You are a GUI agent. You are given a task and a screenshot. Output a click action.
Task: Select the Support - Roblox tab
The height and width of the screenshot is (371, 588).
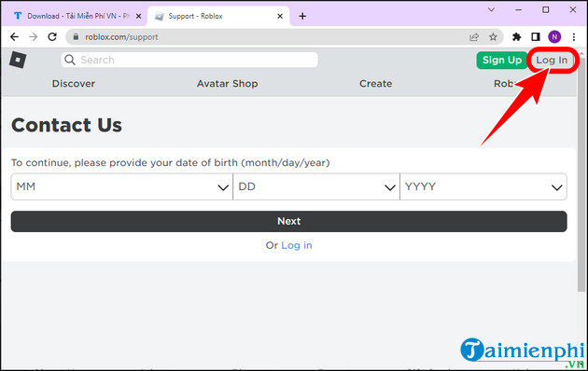click(x=219, y=16)
